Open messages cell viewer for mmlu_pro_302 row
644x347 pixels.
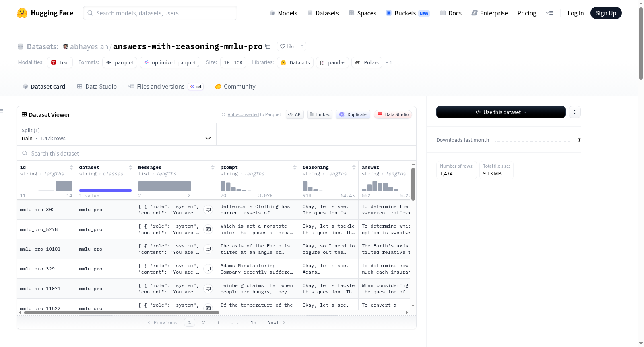[x=208, y=210]
